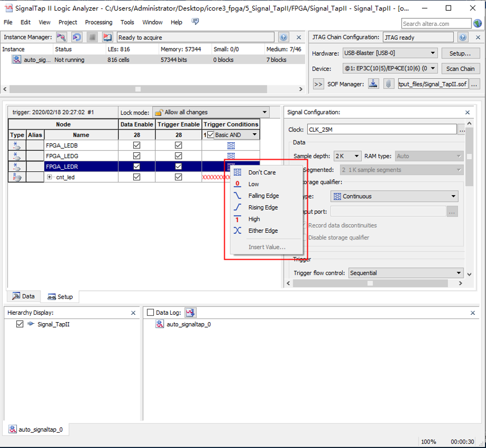Enable the Data Log checkbox

[x=150, y=313]
